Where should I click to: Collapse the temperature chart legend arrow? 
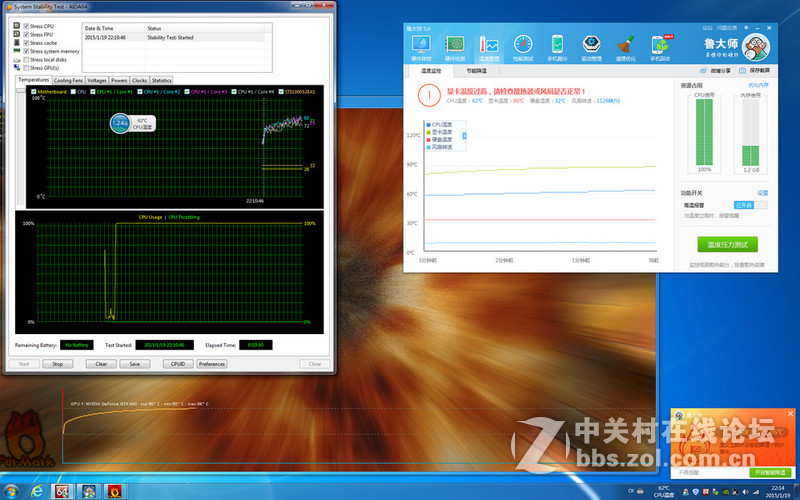point(463,134)
